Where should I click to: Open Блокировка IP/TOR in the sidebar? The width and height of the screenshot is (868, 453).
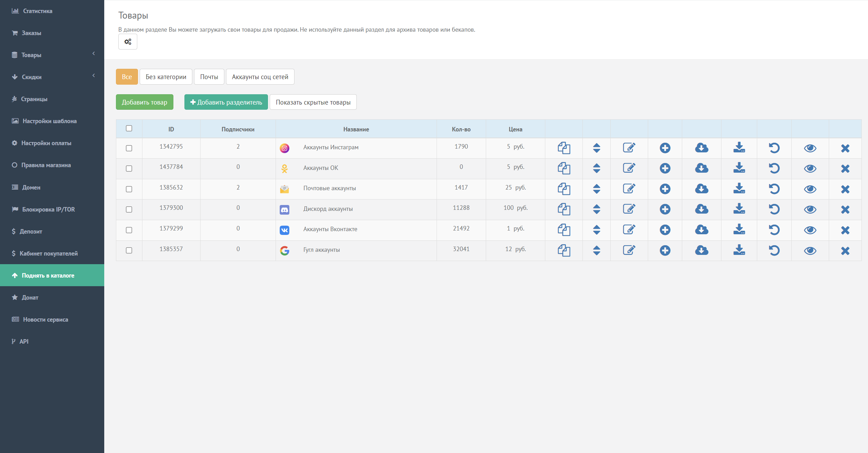[x=52, y=209]
